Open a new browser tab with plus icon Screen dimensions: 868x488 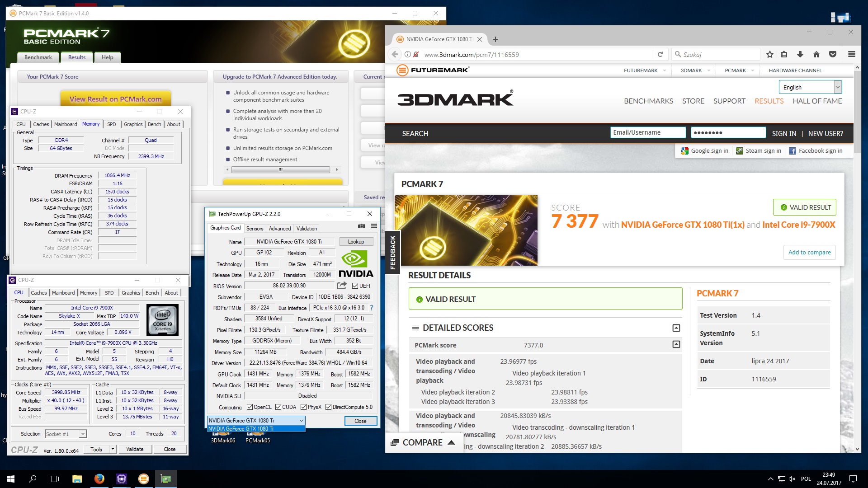pos(495,39)
